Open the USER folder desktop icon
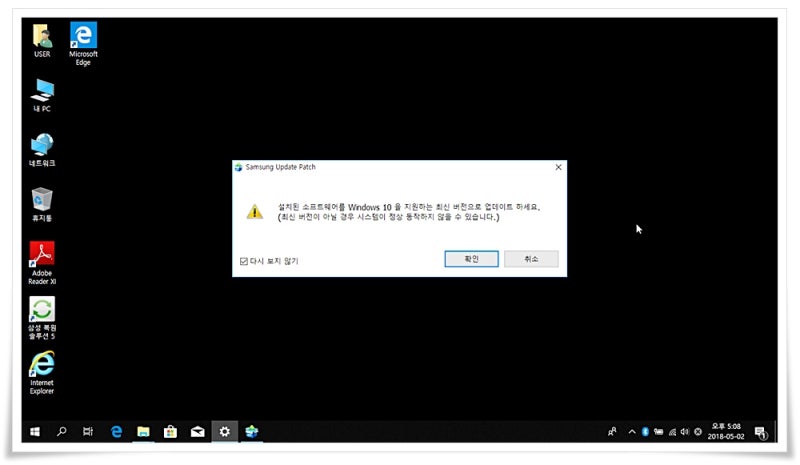 (42, 40)
